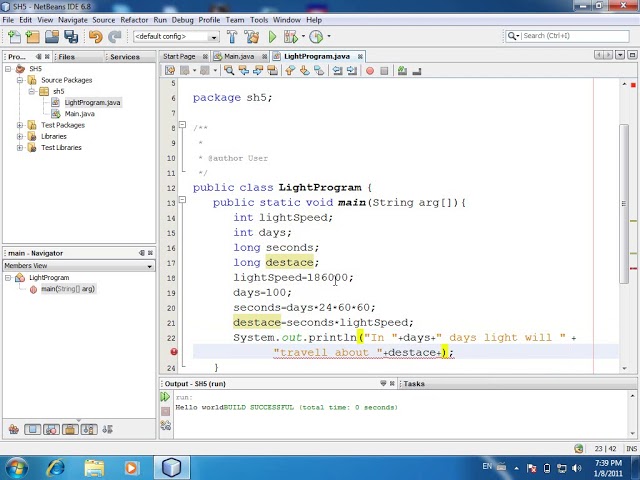Click Previous Bookmark icon in editor toolbar

(x=290, y=71)
